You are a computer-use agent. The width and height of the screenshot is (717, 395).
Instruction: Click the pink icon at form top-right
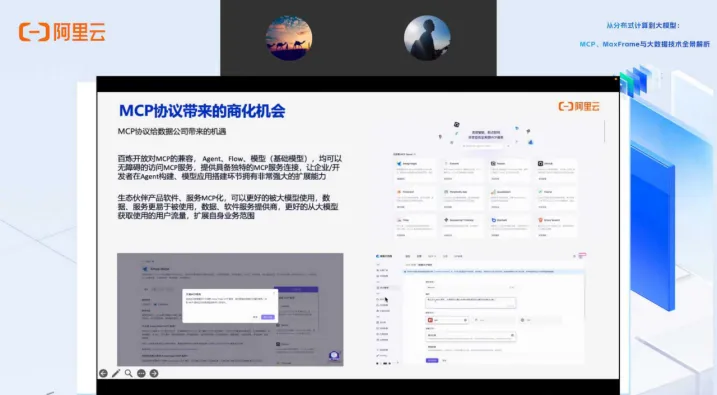582,255
